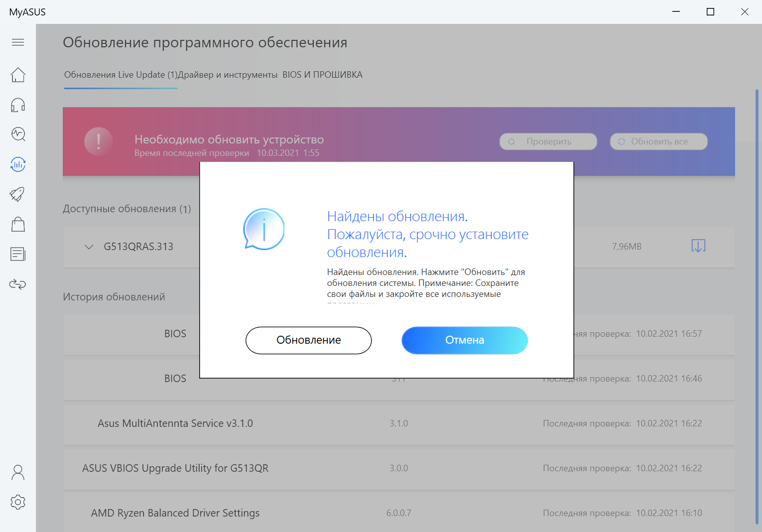Click last check time 10.03.2021 1:55
The height and width of the screenshot is (532, 762).
pyautogui.click(x=288, y=153)
